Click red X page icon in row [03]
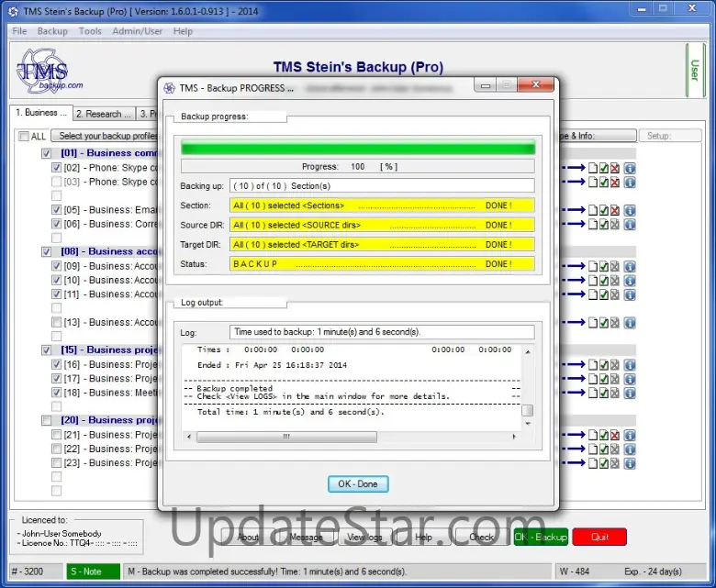Image resolution: width=716 pixels, height=588 pixels. click(x=615, y=183)
